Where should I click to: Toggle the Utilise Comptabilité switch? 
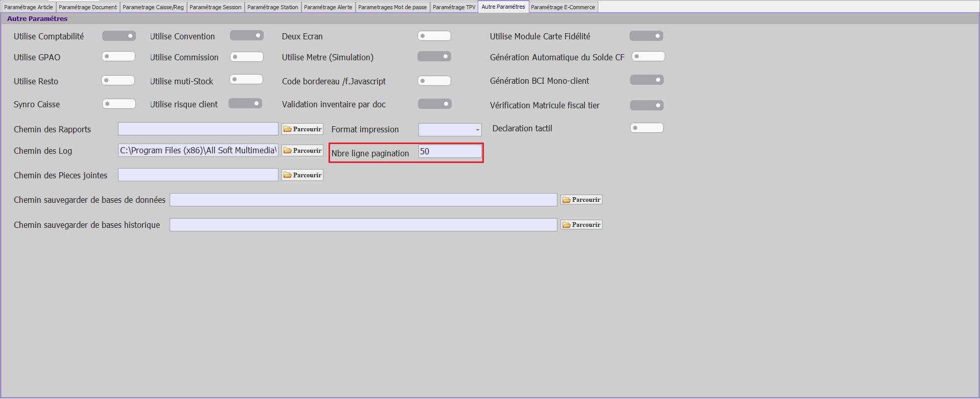click(119, 36)
